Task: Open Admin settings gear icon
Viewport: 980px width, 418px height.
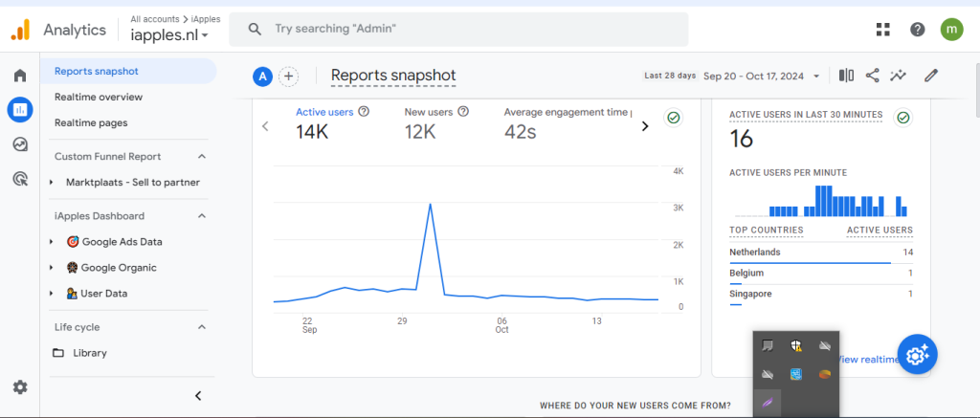Action: (20, 387)
